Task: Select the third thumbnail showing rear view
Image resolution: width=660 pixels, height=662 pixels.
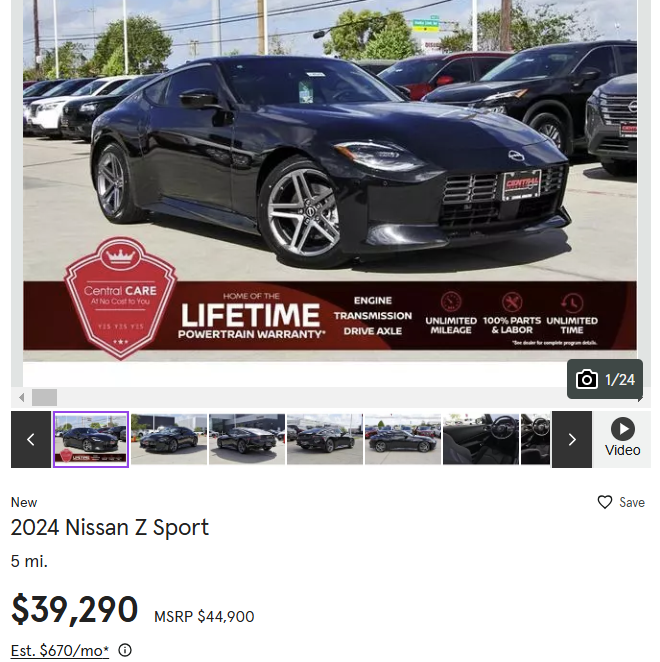Action: pos(247,440)
